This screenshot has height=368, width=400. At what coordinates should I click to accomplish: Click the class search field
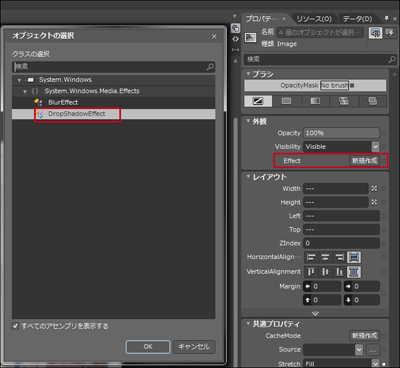coord(113,67)
